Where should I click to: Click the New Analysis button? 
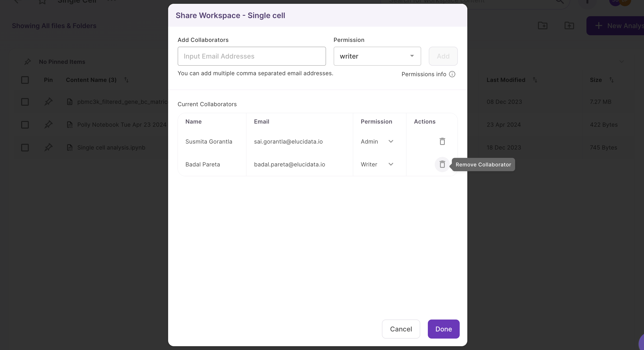(x=615, y=25)
